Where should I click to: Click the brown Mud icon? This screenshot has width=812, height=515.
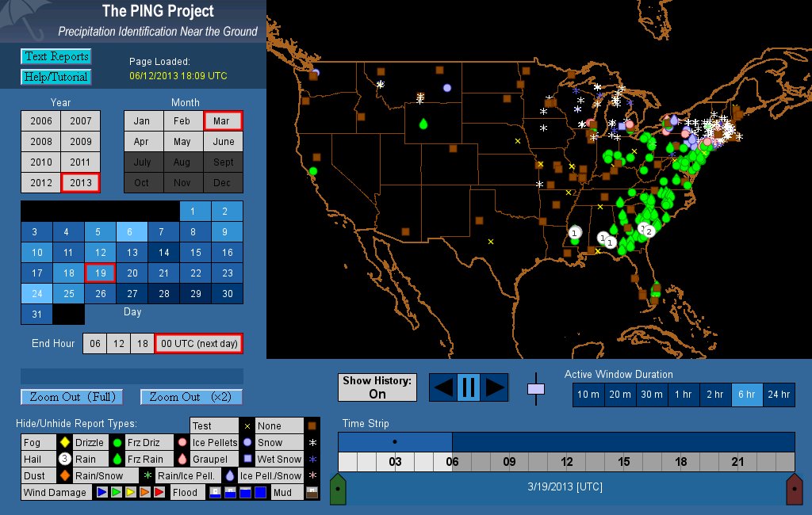tap(312, 492)
